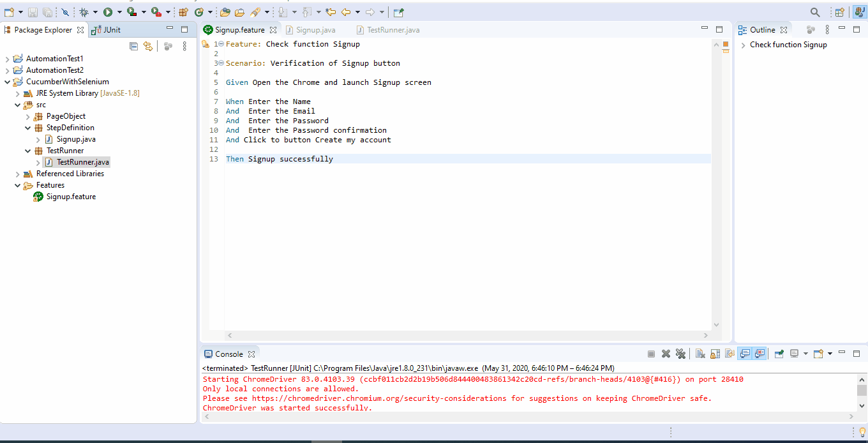Select Signup.java under StepDefinition
Viewport: 868px width, 443px height.
(70, 139)
